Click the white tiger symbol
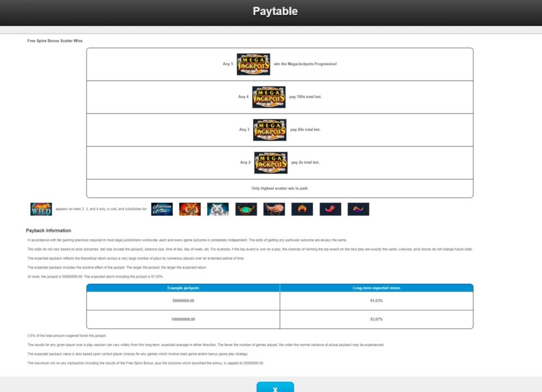Viewport: 542px width, 392px height. coord(217,209)
